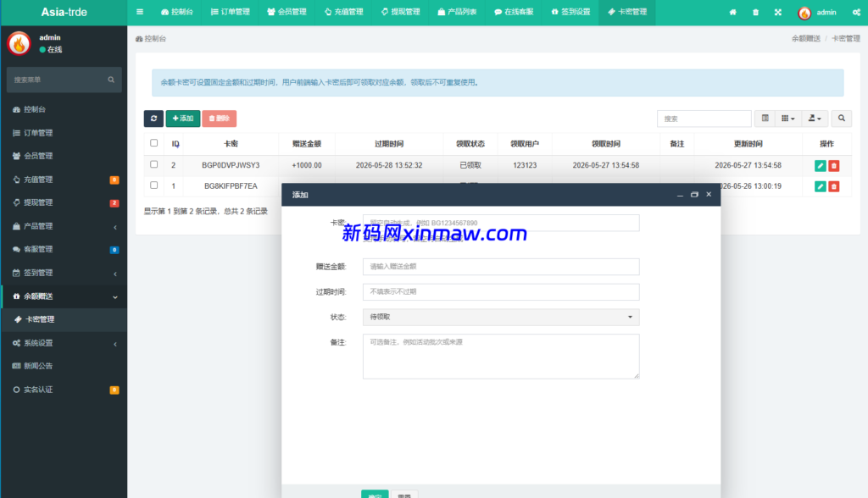Viewport: 868px width, 498px height.
Task: Click the admin avatar in top bar
Action: tap(804, 13)
